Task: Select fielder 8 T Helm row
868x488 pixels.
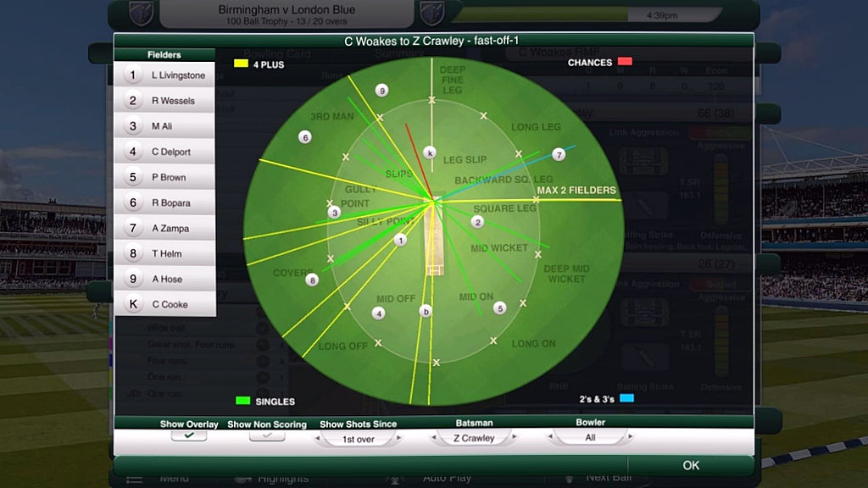Action: [x=164, y=252]
